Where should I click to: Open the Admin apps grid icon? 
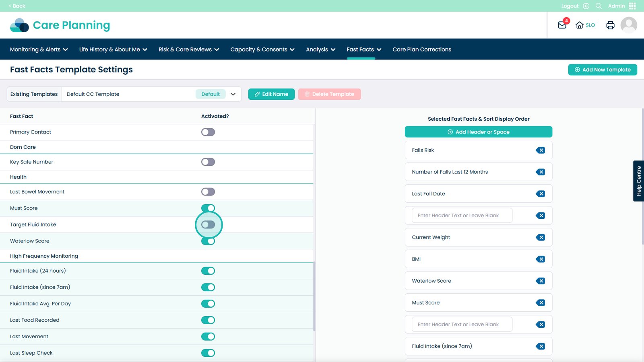tap(632, 6)
